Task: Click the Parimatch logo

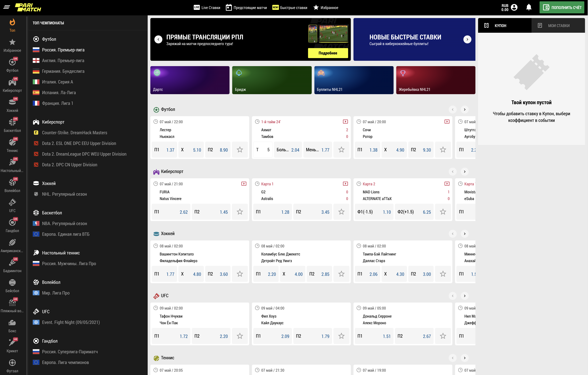Action: click(28, 8)
